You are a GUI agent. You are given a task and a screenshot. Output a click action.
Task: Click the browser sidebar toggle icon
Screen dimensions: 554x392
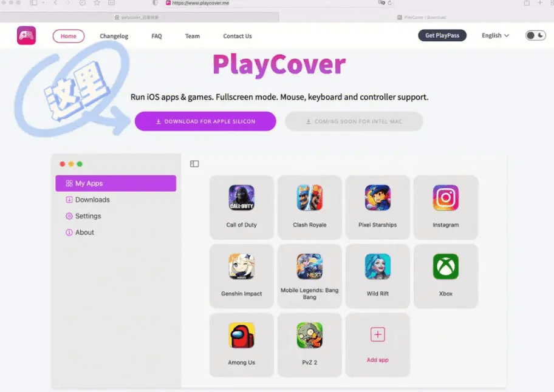pyautogui.click(x=33, y=3)
